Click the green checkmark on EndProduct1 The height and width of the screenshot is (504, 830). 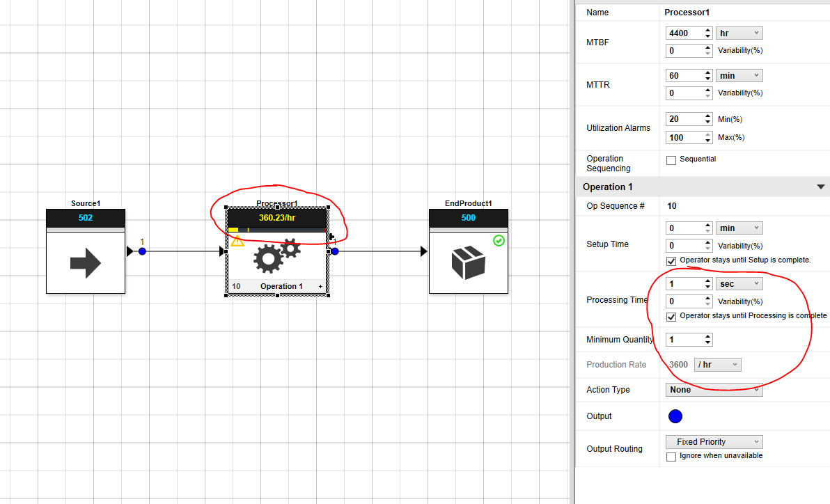tap(499, 241)
